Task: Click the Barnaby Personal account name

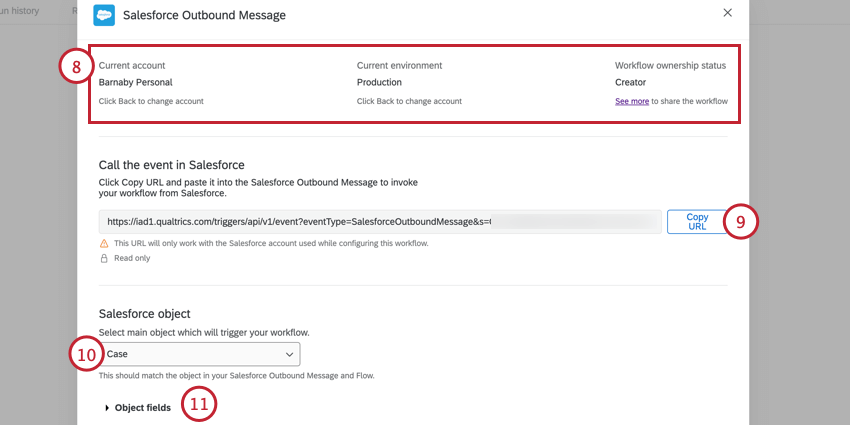Action: click(135, 82)
